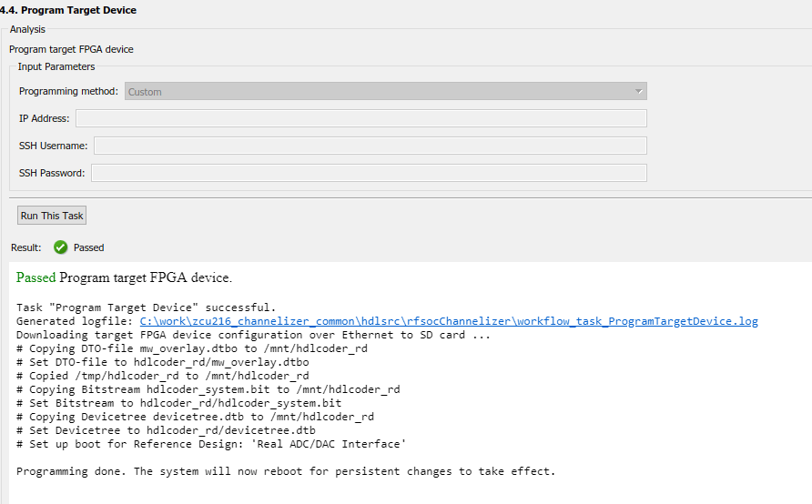Image resolution: width=812 pixels, height=504 pixels.
Task: Click the 'Input Parameters' group title
Action: pos(56,67)
